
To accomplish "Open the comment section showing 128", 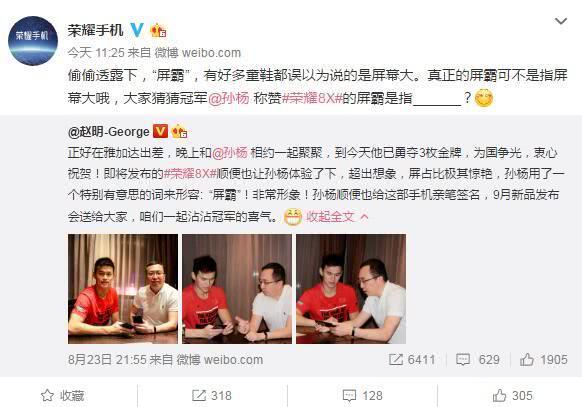I will click(x=363, y=395).
